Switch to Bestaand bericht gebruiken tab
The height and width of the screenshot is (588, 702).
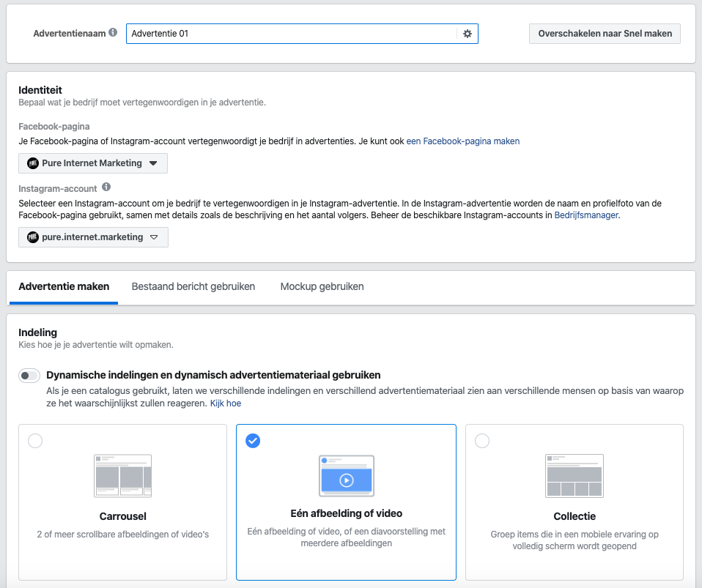[193, 287]
